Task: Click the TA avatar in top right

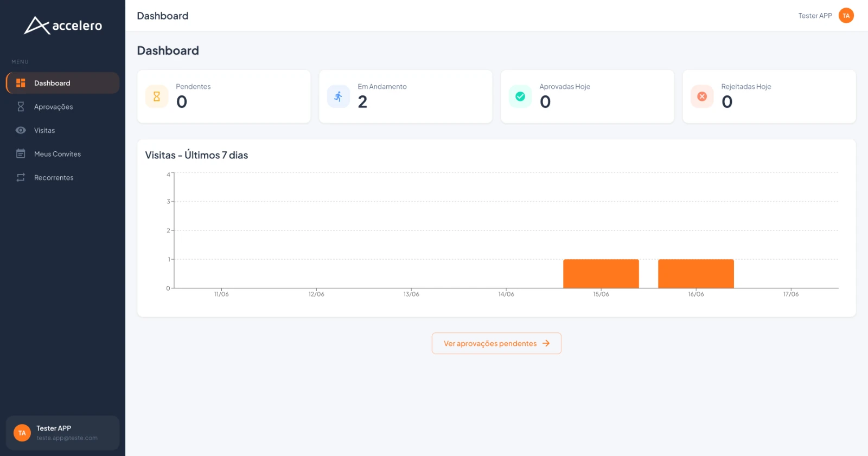Action: (846, 16)
